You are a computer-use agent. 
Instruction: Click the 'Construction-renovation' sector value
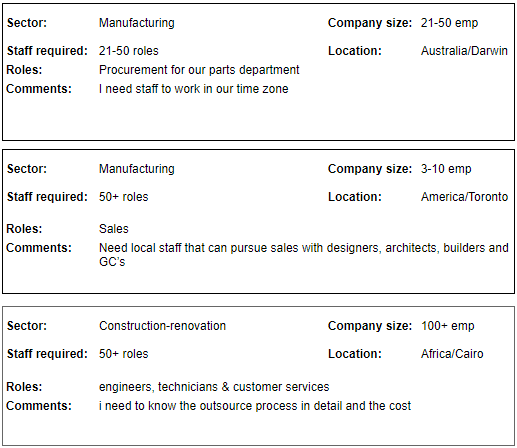click(x=162, y=326)
